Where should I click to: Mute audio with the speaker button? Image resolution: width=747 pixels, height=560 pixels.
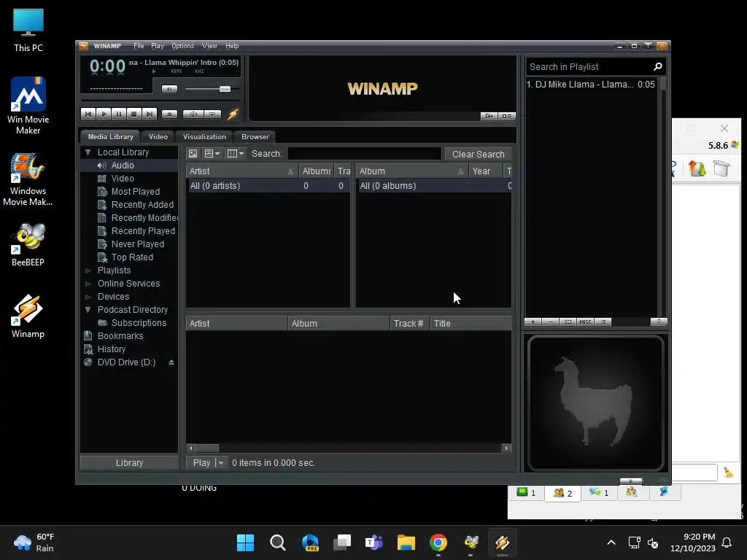(169, 89)
